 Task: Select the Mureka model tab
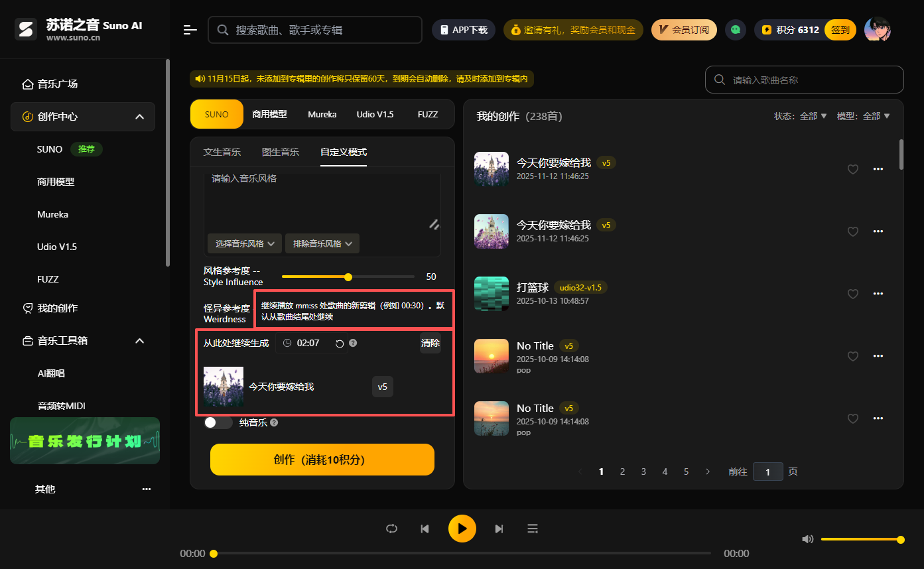pyautogui.click(x=322, y=114)
